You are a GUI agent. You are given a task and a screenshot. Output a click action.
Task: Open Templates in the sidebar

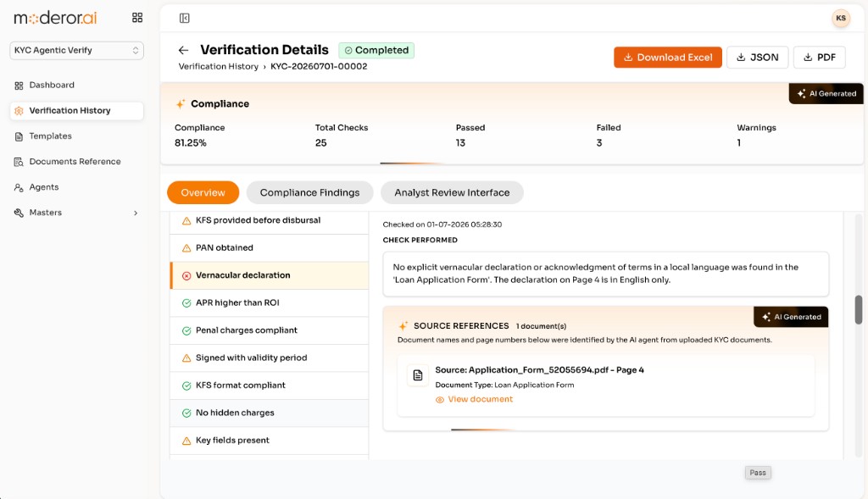[76, 136]
